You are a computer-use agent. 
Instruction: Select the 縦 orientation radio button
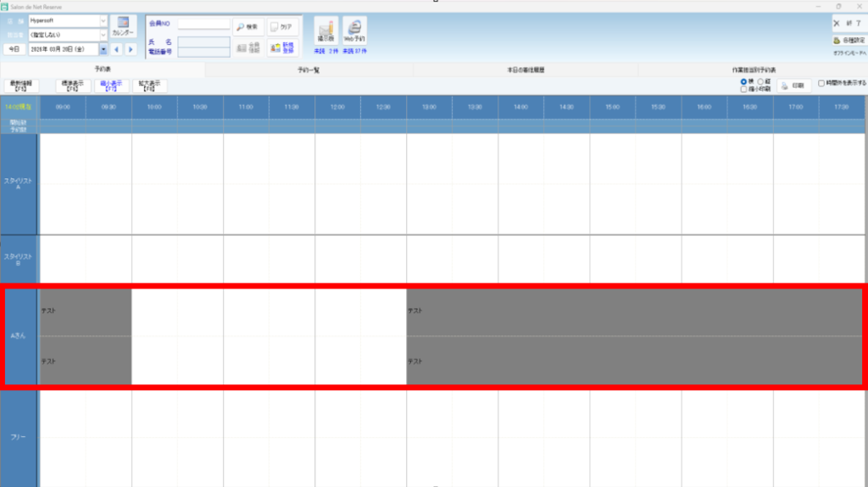coord(759,81)
